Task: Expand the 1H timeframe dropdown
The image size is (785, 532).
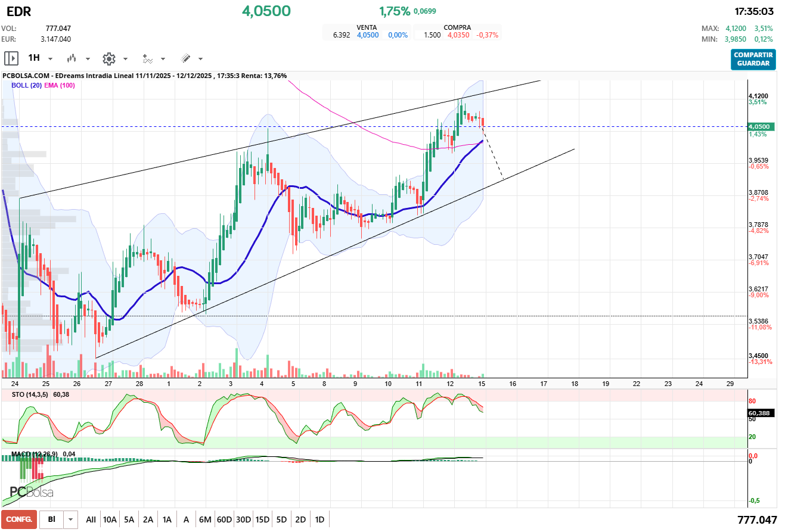Action: pos(50,59)
